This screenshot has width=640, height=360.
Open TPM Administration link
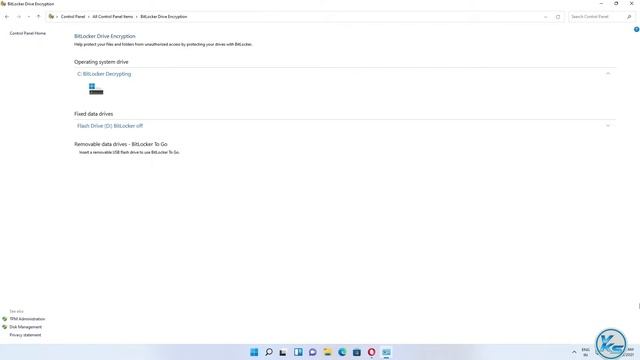click(27, 319)
